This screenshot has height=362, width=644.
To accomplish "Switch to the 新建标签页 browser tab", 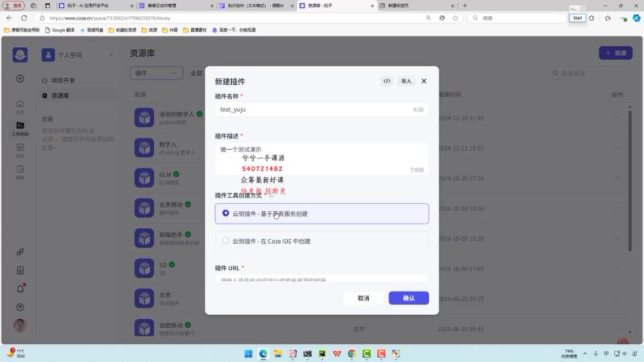I will [417, 5].
